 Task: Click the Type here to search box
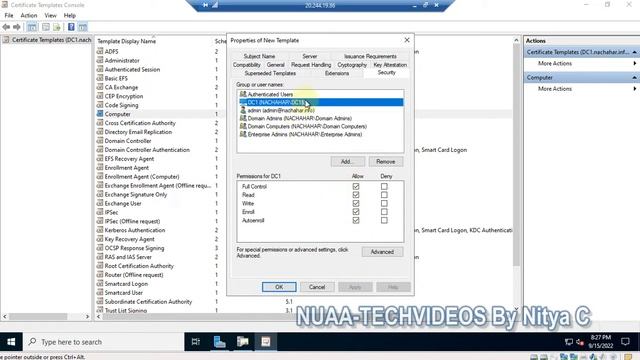[x=104, y=342]
